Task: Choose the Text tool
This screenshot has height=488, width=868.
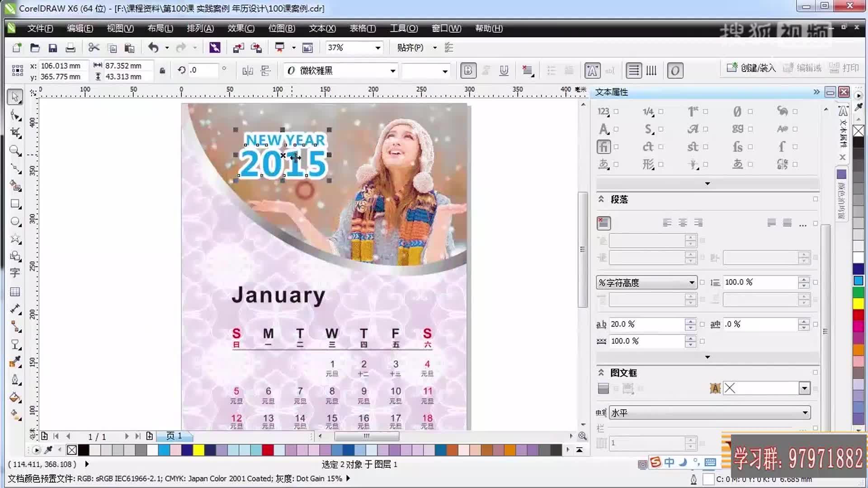Action: [x=15, y=273]
